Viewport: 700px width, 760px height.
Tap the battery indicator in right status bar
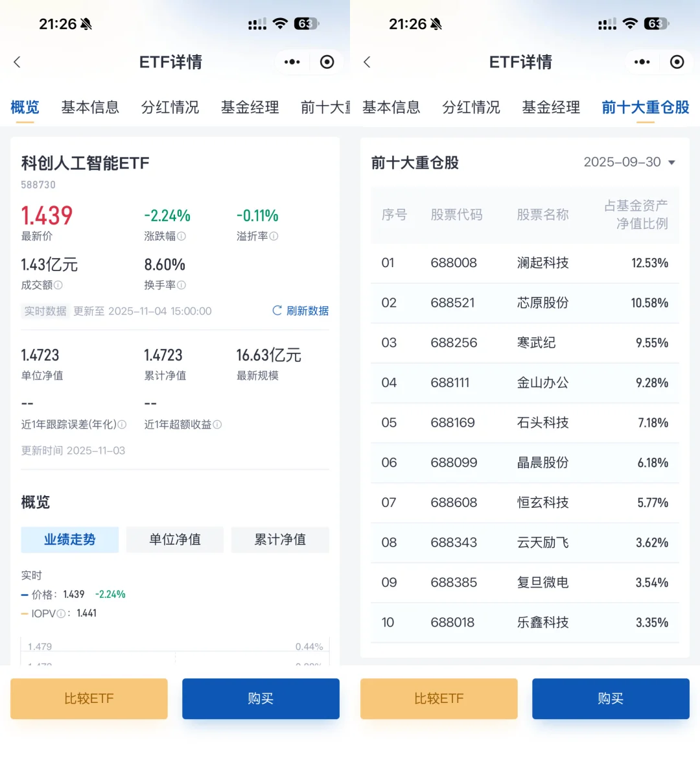(657, 23)
